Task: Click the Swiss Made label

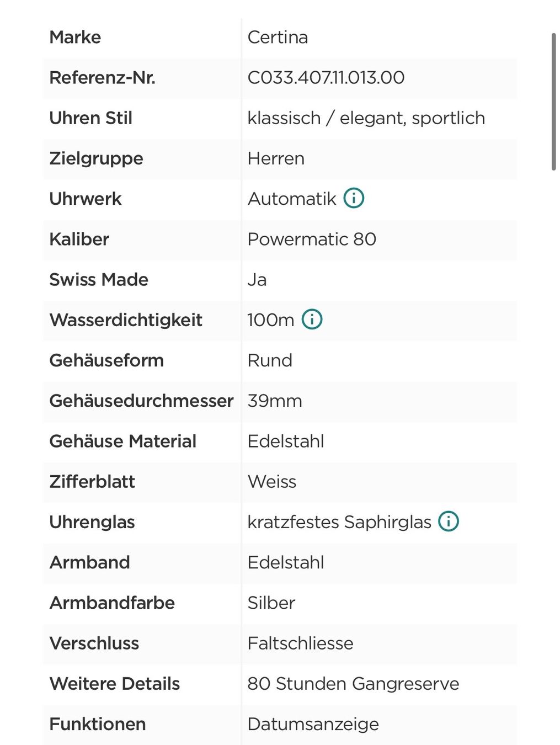Action: 99,279
